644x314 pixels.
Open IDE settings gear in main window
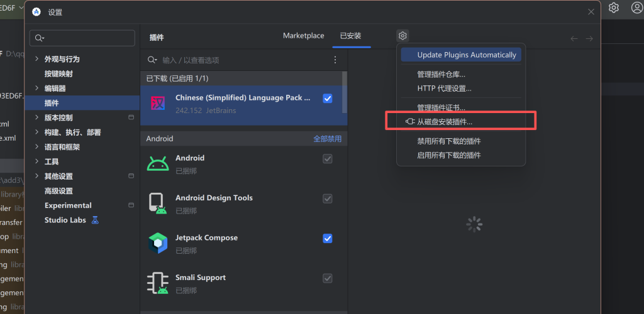click(614, 8)
